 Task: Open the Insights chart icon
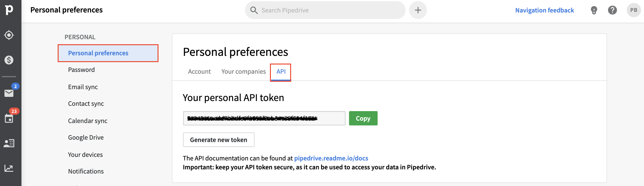point(9,168)
